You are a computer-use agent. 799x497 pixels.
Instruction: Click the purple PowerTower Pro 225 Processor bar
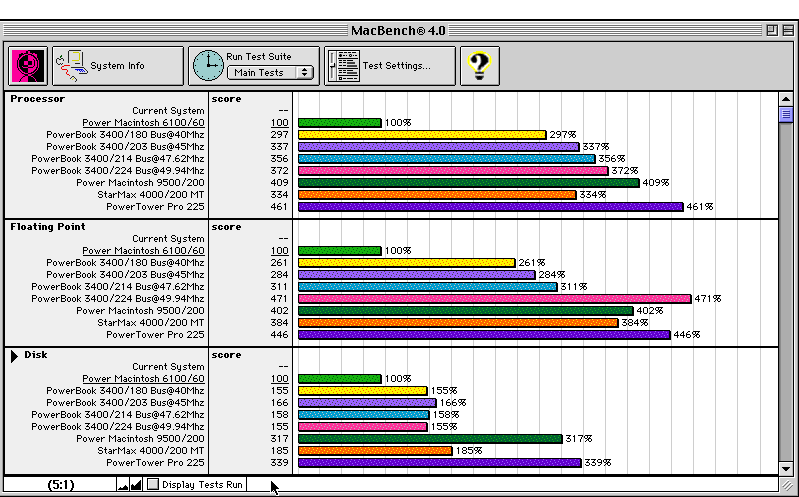click(490, 207)
